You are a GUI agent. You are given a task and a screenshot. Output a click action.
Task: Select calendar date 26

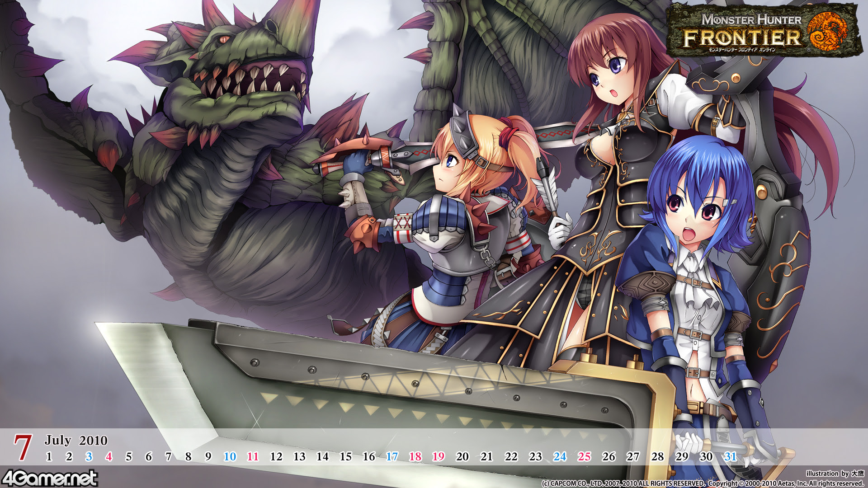[x=609, y=456]
